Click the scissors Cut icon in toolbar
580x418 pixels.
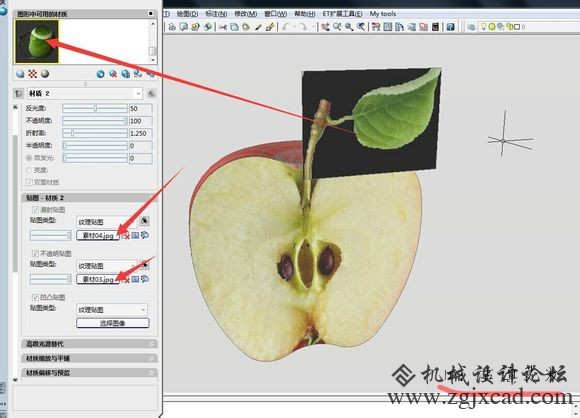[x=222, y=27]
